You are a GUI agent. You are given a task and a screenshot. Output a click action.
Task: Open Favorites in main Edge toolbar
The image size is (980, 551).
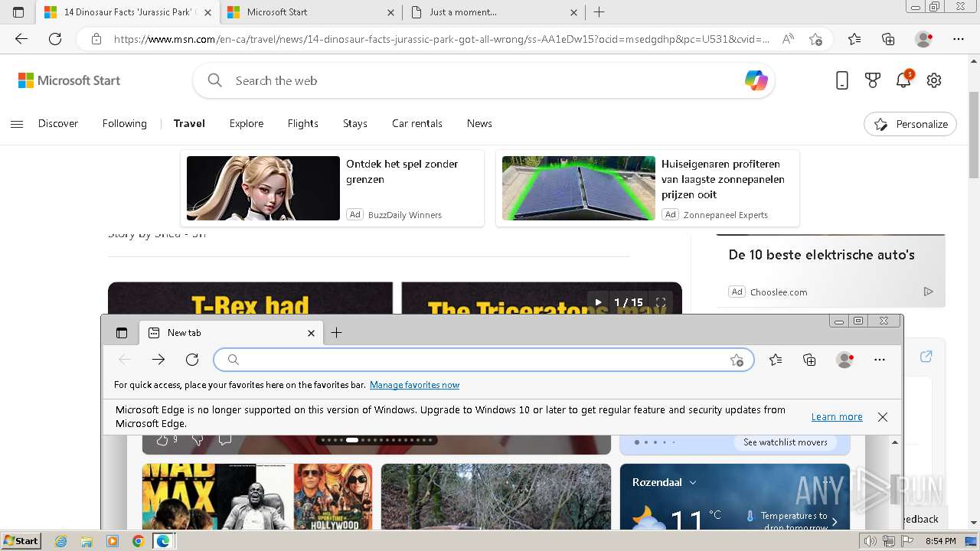(x=854, y=39)
